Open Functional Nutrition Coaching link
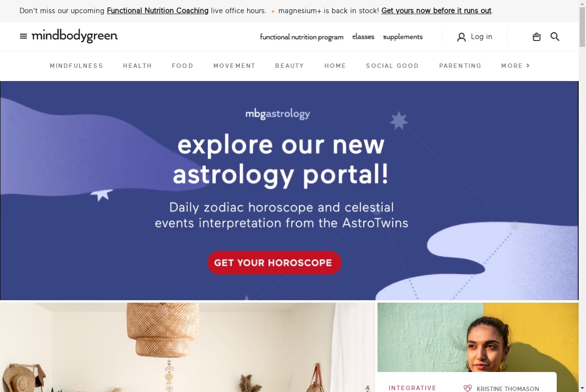The height and width of the screenshot is (392, 586). point(158,11)
